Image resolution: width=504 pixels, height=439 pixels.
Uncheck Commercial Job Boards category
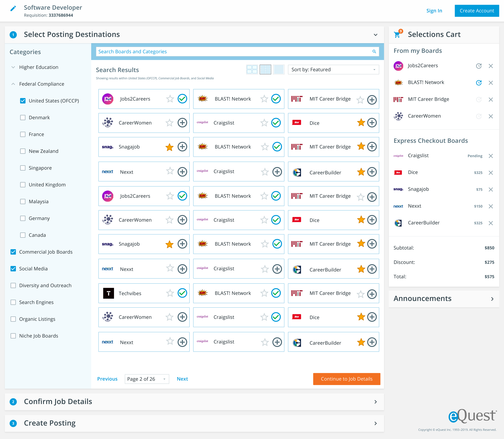click(x=13, y=252)
